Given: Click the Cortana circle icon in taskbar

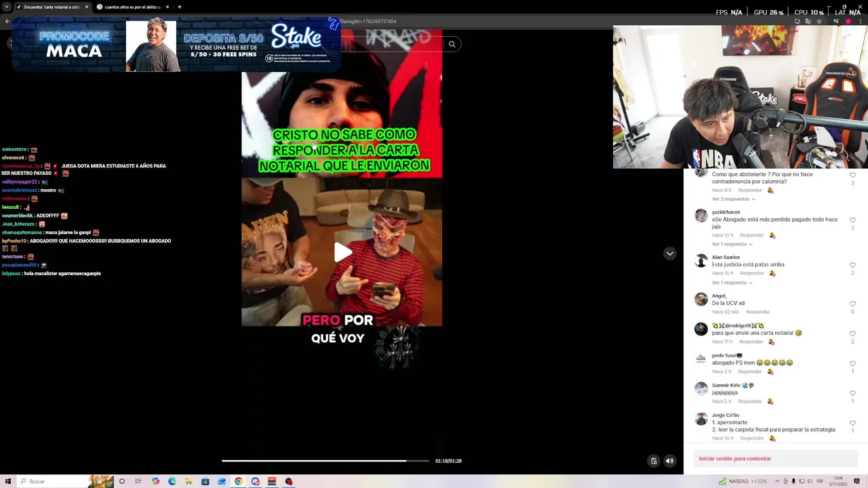Looking at the screenshot, I should (x=122, y=481).
